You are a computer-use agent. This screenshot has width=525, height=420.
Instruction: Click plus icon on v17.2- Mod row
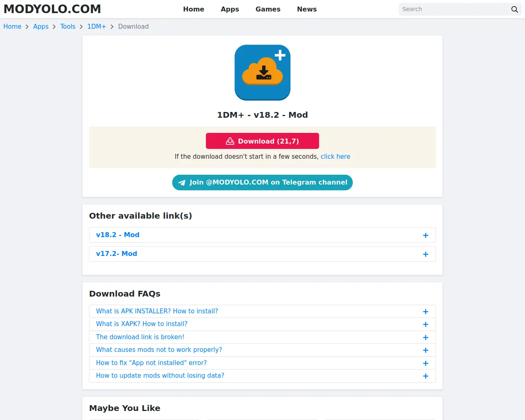(x=425, y=254)
